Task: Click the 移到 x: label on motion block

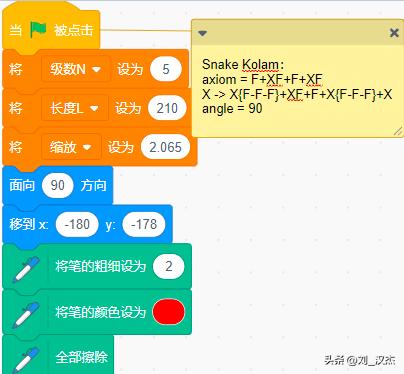Action: pos(29,224)
